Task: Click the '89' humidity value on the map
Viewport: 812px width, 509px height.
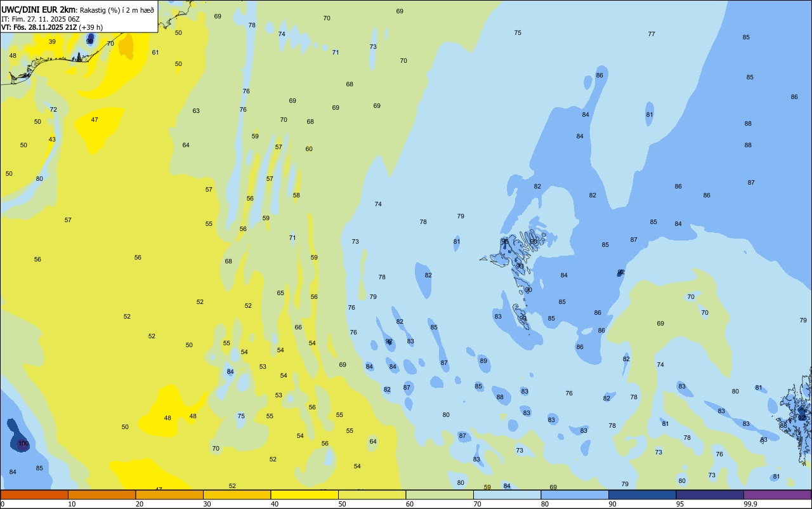Action: click(483, 360)
